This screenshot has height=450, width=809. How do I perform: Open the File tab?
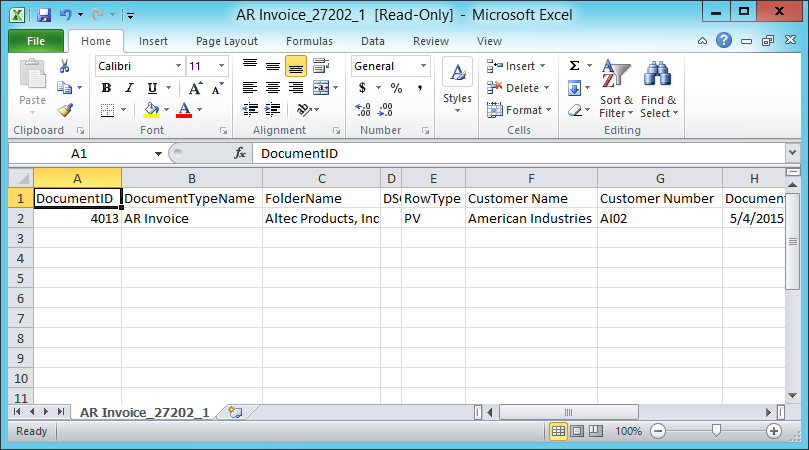pos(36,41)
